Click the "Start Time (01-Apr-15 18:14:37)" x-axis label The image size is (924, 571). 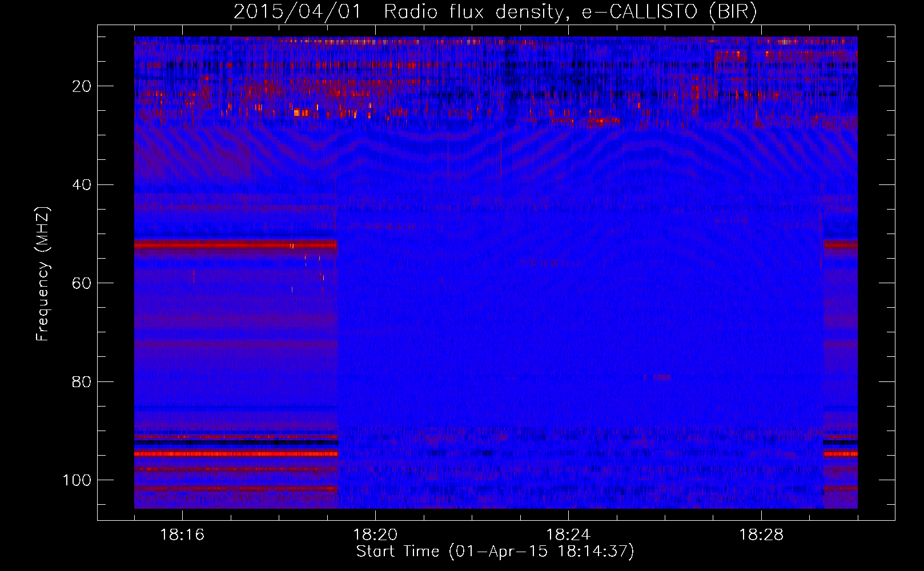coord(495,552)
